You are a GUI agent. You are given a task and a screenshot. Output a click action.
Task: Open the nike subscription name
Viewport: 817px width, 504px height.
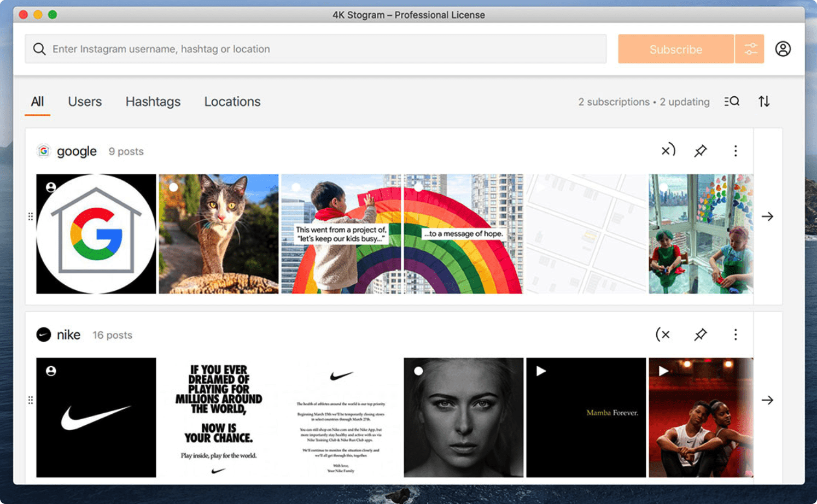(68, 335)
